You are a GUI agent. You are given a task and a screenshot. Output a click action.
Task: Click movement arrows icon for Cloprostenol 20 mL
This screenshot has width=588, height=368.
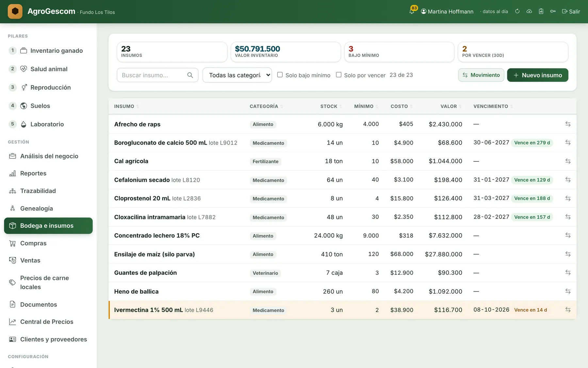(568, 198)
